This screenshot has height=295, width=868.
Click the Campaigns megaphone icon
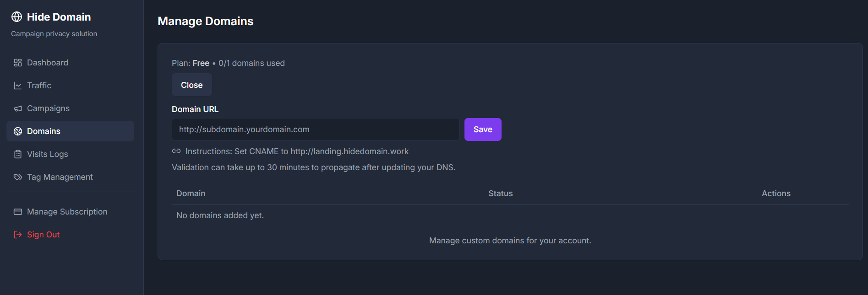(x=18, y=108)
